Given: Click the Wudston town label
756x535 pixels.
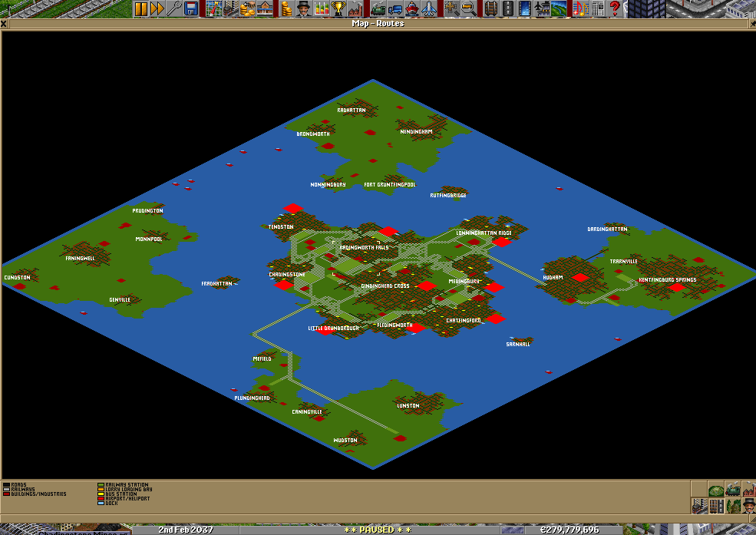Looking at the screenshot, I should [x=345, y=440].
